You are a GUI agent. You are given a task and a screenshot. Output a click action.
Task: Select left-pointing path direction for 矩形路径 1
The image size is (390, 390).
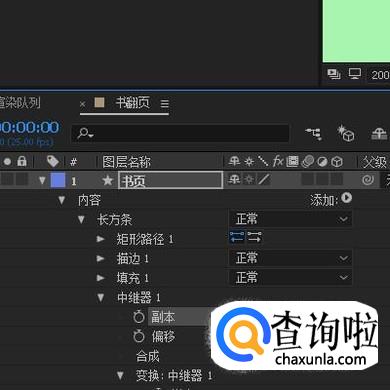tap(237, 237)
